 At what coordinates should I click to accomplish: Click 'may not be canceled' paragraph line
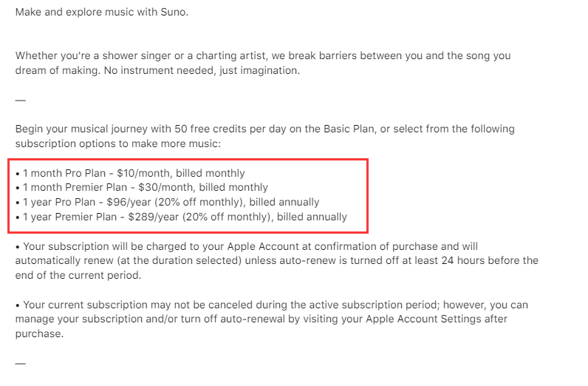click(272, 305)
